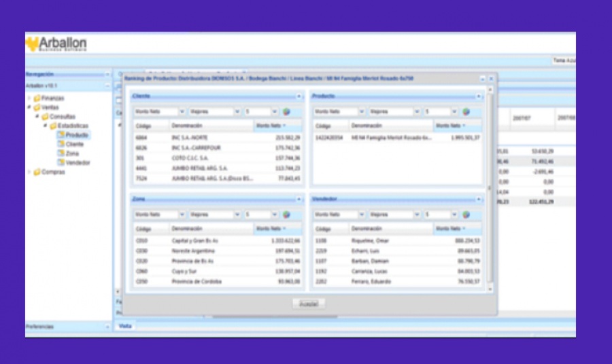This screenshot has height=364, width=612.
Task: Sort Vendedor table by Monto Neto column
Action: pos(457,229)
